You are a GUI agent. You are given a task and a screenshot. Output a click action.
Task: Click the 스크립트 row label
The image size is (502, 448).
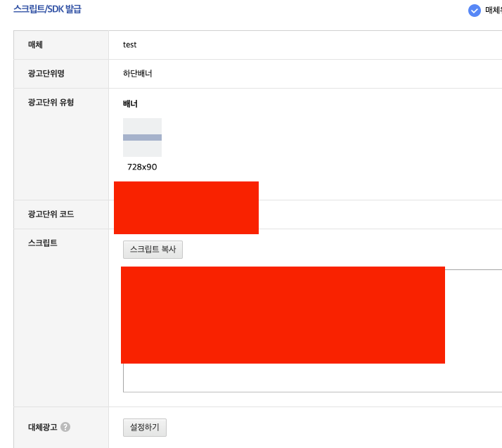coord(43,243)
